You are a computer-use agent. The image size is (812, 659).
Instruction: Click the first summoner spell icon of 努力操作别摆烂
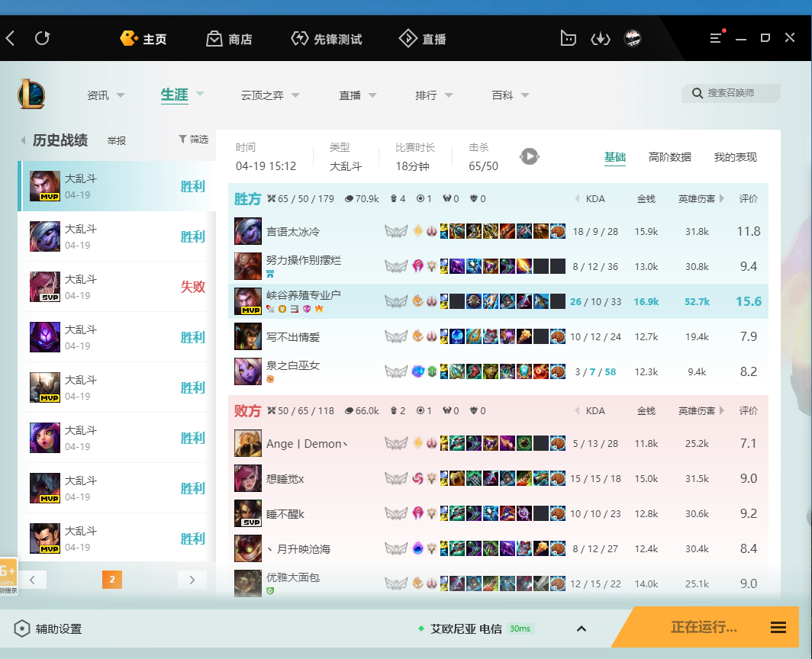tap(418, 267)
